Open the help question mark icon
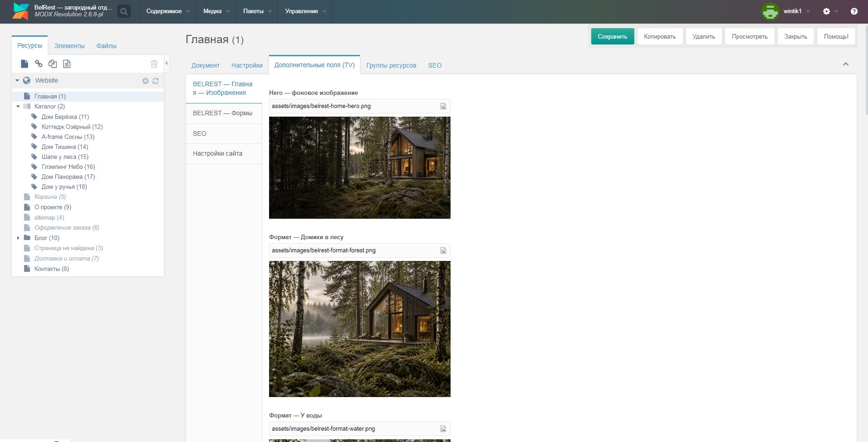 tap(854, 11)
